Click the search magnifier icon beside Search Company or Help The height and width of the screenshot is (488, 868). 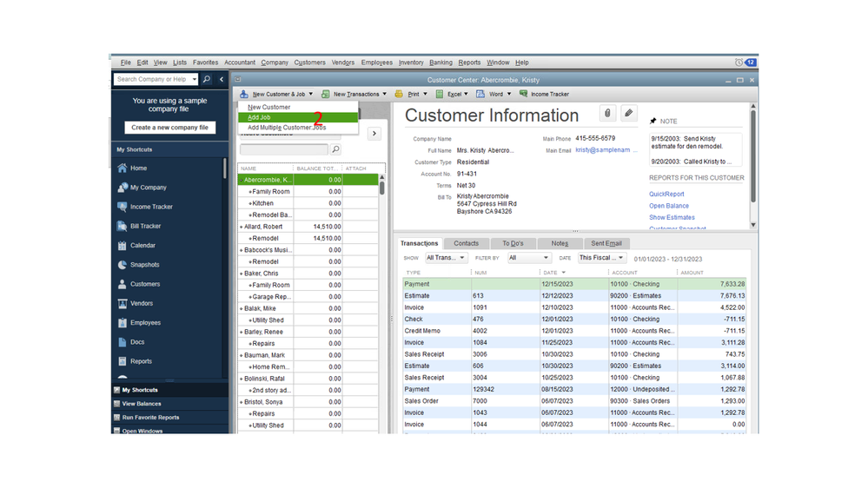207,79
